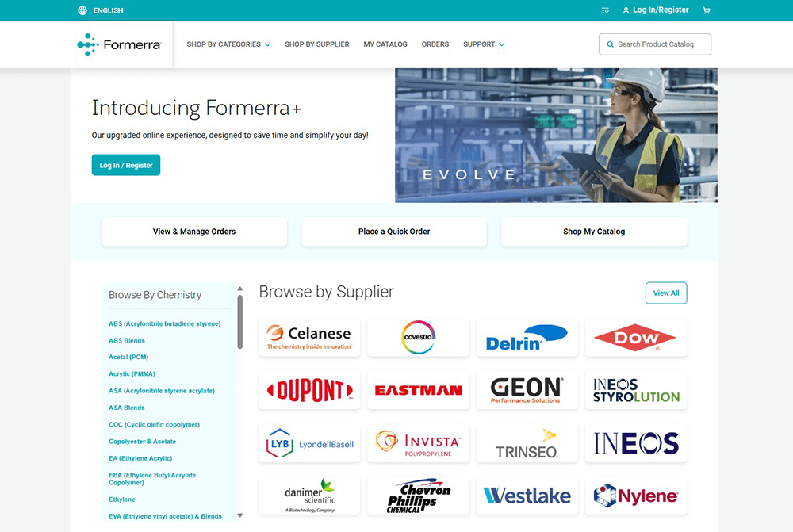
Task: Open the Invista Polypropylene logo
Action: (418, 443)
